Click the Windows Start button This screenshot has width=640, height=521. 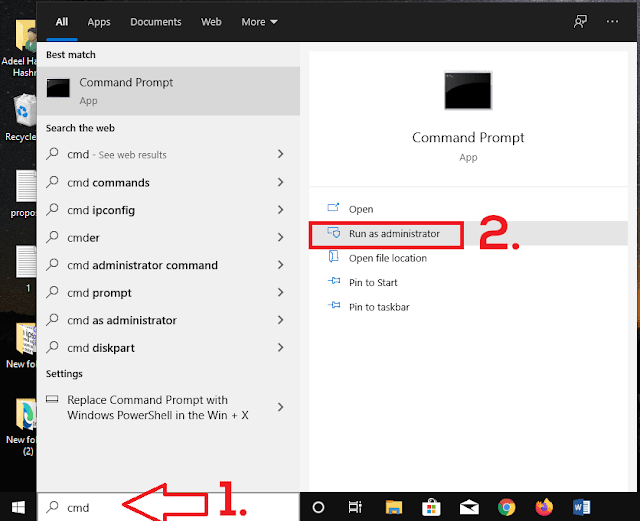[x=17, y=507]
